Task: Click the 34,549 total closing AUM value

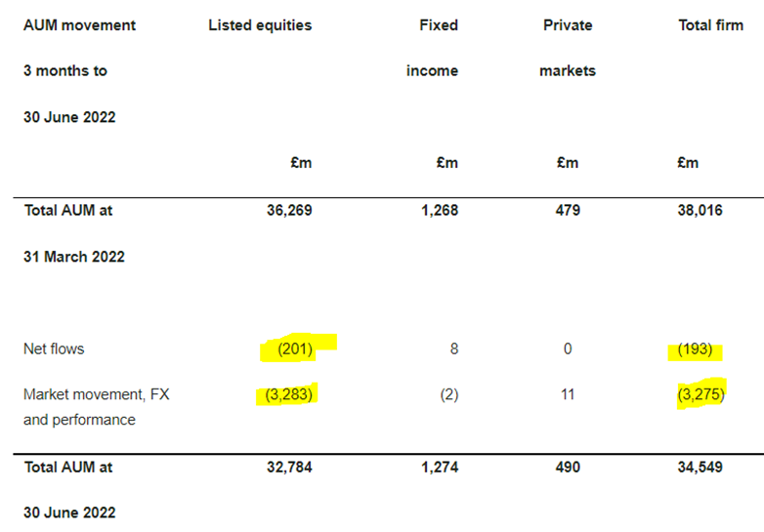Action: pyautogui.click(x=700, y=468)
